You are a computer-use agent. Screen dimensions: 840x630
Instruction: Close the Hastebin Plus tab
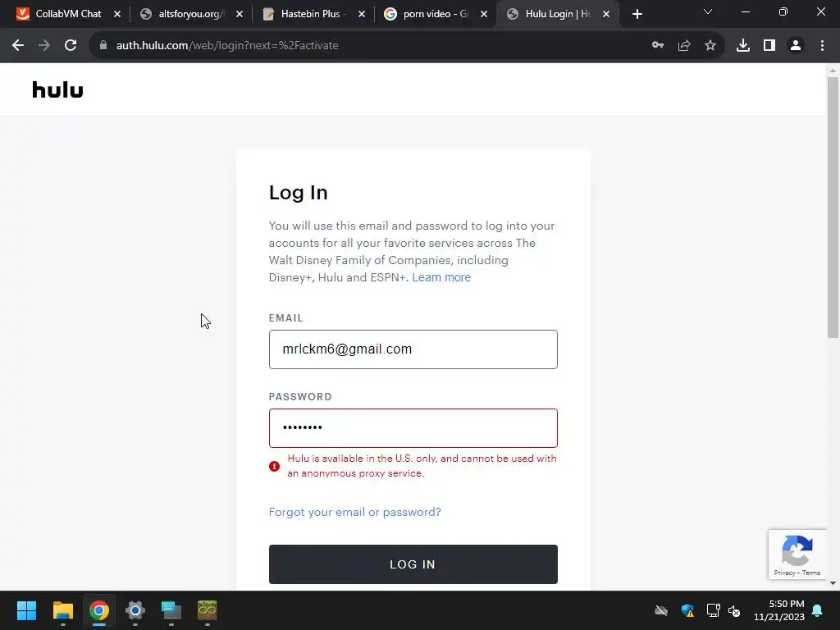click(362, 15)
